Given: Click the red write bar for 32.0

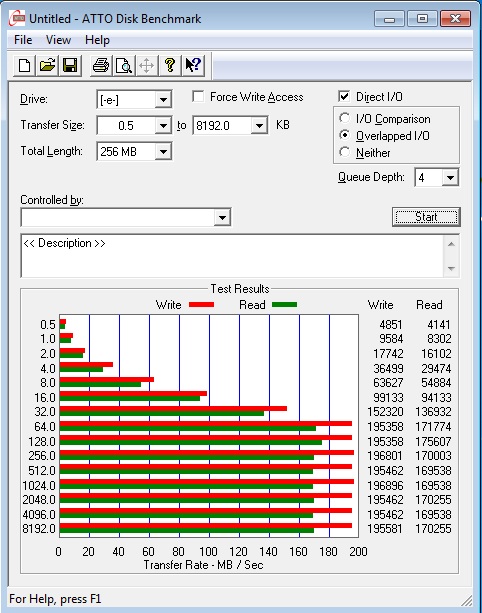Looking at the screenshot, I should click(x=173, y=409).
